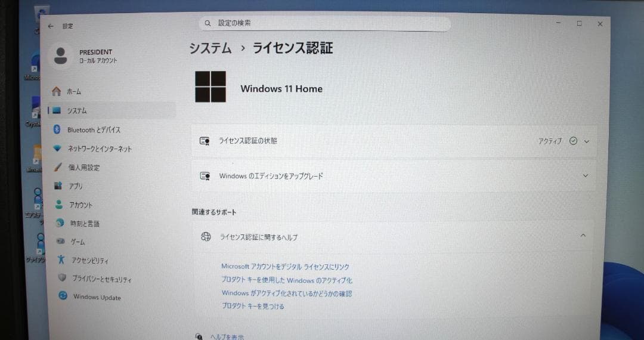Viewport: 644px width, 340px height.
Task: Click the Windows Update sync icon
Action: click(x=63, y=296)
